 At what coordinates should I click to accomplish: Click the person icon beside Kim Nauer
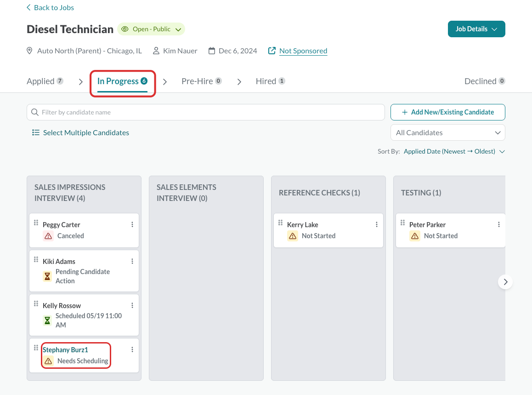[156, 51]
